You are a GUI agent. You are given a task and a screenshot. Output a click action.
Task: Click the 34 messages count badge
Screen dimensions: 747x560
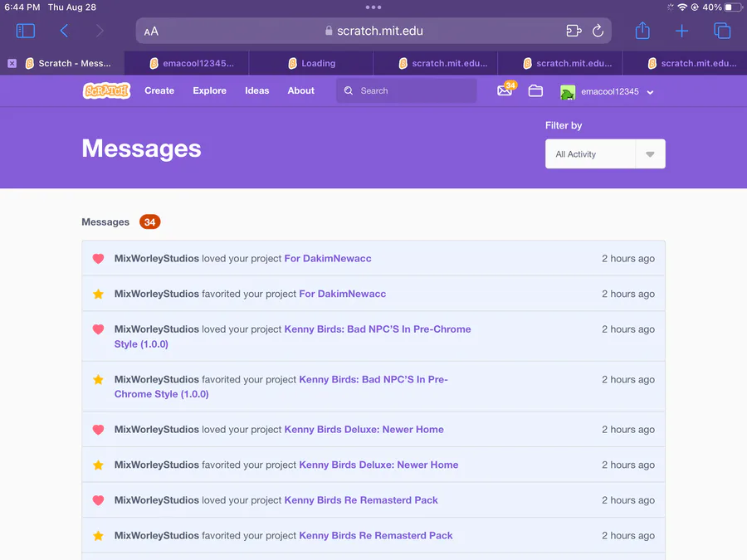tap(149, 222)
